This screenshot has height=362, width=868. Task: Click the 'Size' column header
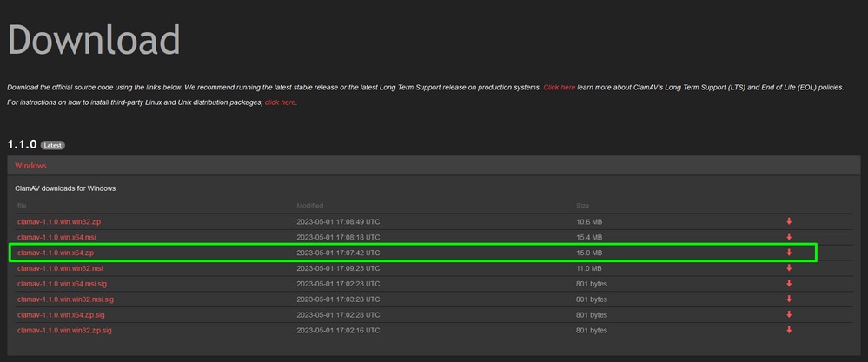coord(582,206)
